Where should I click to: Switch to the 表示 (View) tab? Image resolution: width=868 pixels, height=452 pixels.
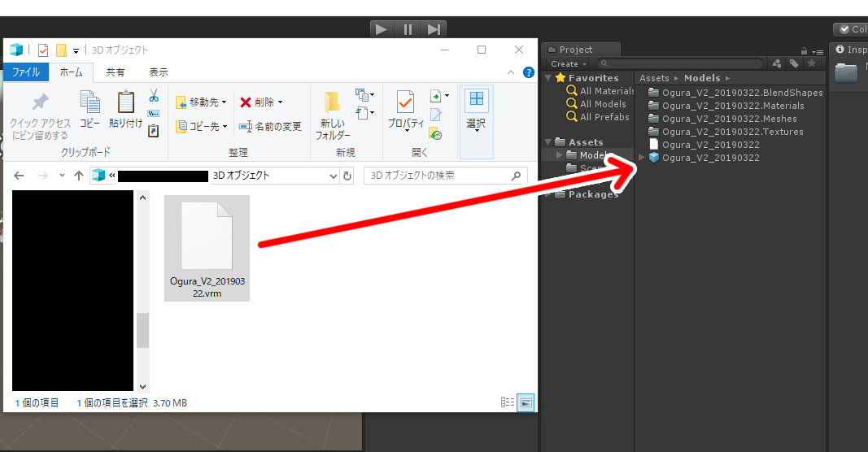159,72
